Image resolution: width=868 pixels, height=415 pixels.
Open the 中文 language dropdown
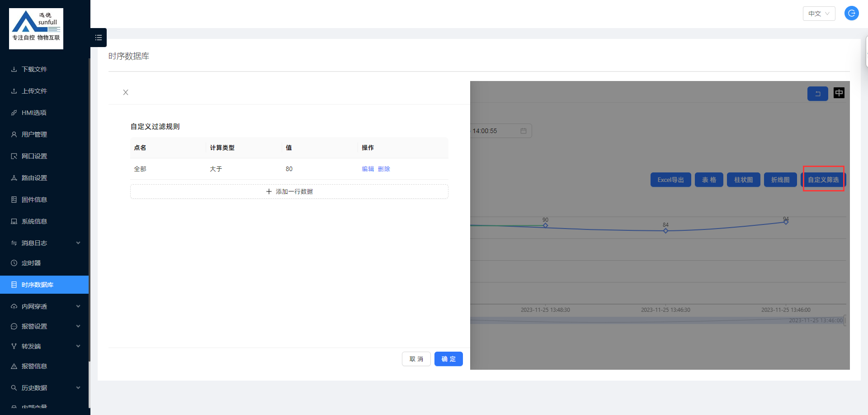tap(819, 14)
